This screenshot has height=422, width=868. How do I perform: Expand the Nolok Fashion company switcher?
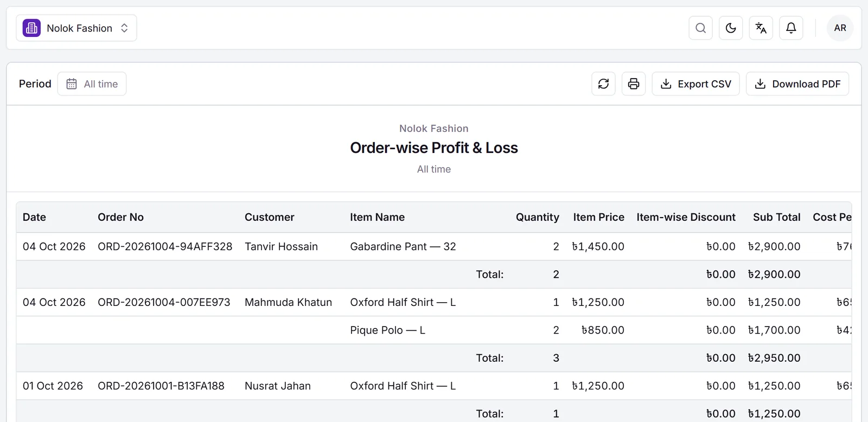click(76, 28)
